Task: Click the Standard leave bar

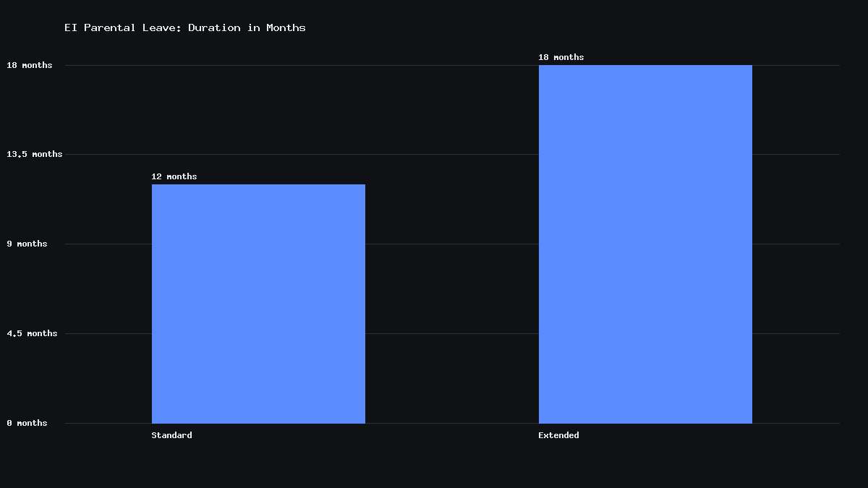Action: coord(258,304)
